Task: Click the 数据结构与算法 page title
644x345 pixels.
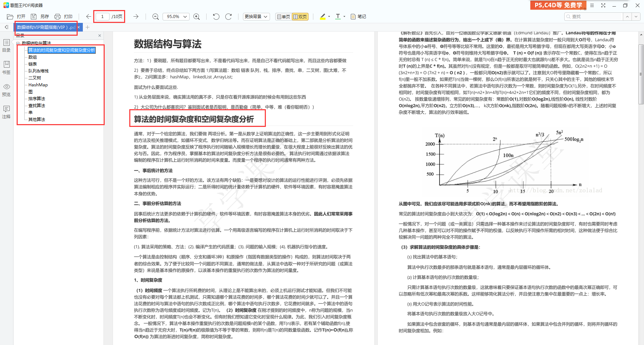Action: click(x=168, y=44)
